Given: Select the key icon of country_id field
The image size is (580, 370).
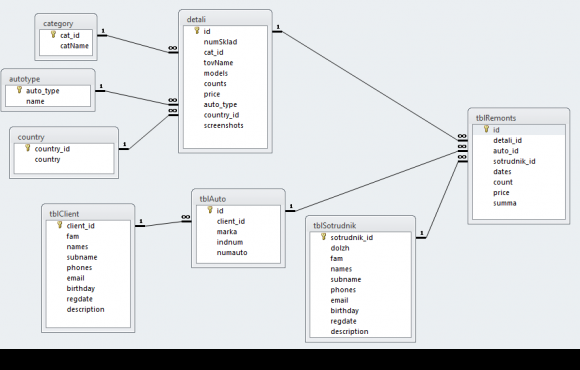Looking at the screenshot, I should pos(28,148).
